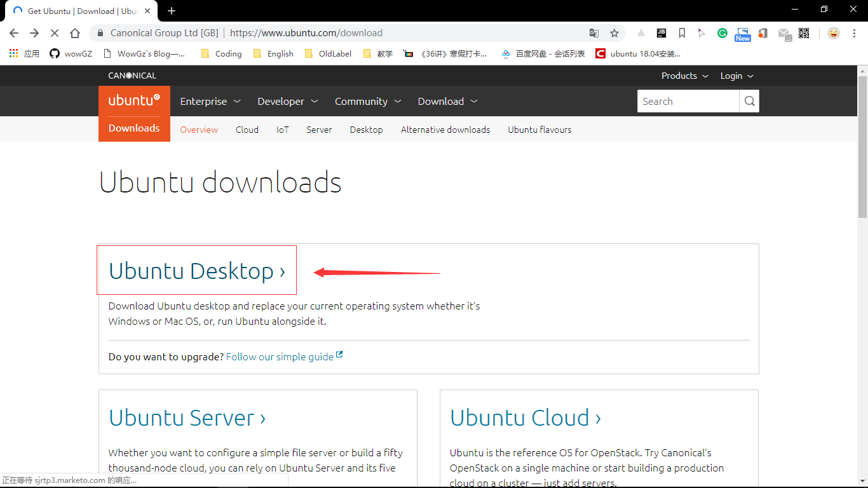Select the IoT subnav tab

point(283,130)
